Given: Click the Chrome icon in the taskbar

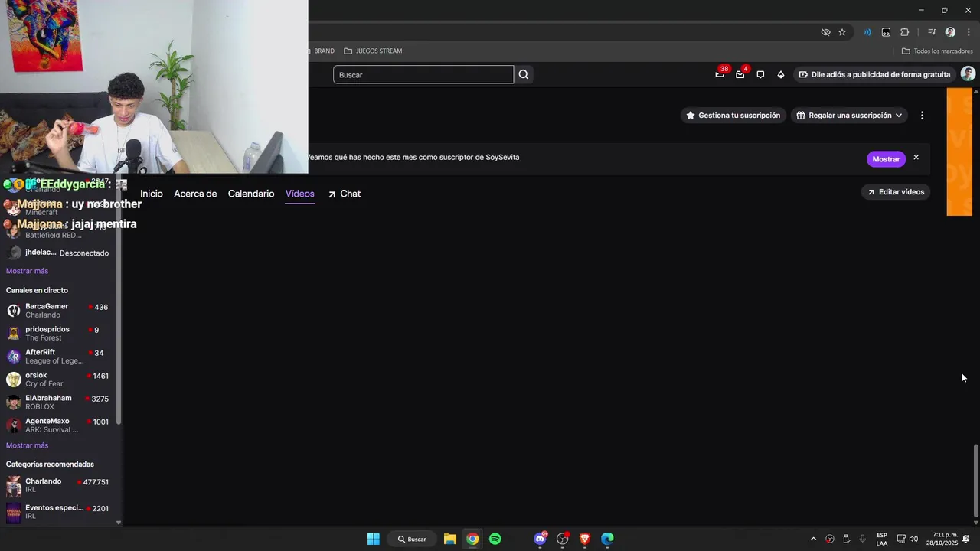Looking at the screenshot, I should pos(472,539).
